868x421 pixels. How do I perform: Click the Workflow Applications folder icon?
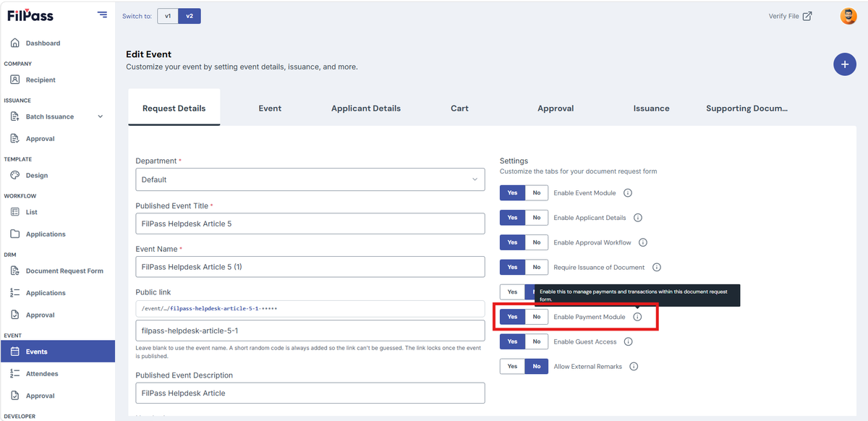14,234
